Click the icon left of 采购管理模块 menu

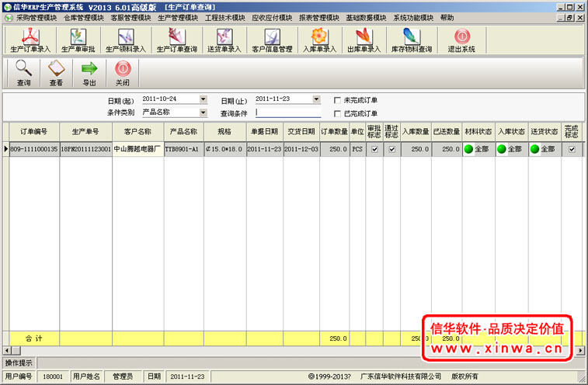point(9,18)
